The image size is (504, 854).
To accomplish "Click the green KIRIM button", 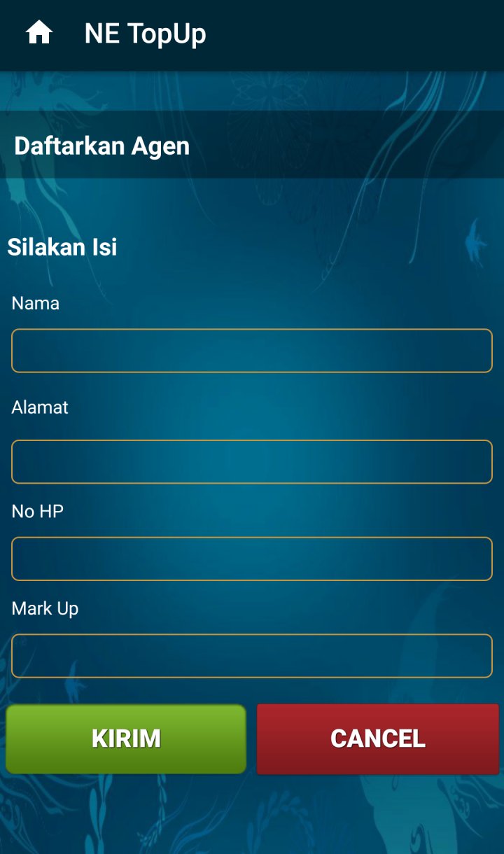I will point(126,739).
